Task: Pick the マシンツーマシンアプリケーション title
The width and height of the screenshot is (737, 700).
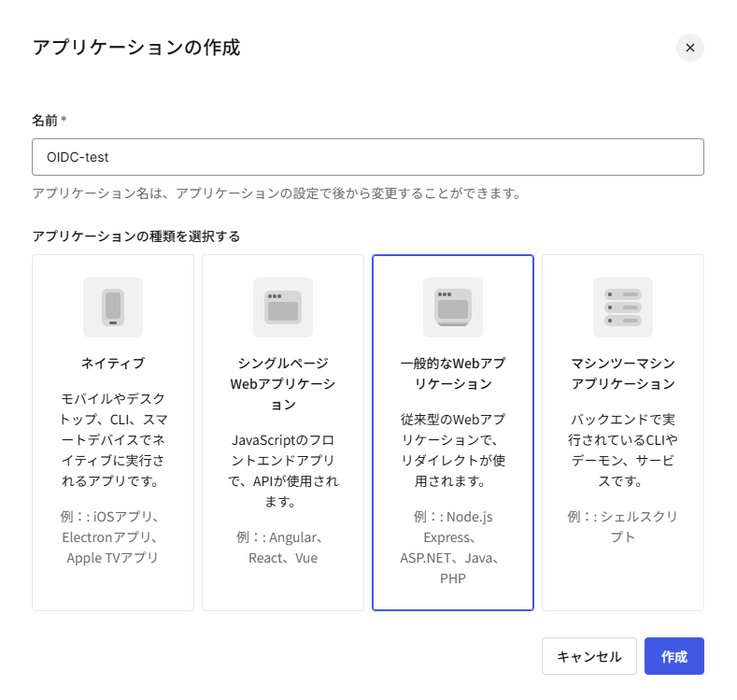Action: (x=623, y=373)
